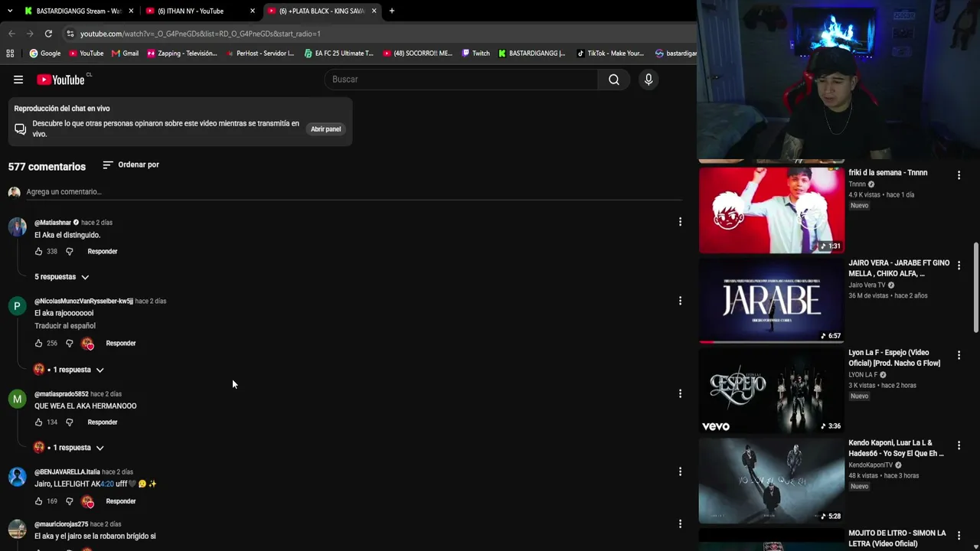This screenshot has width=980, height=551.
Task: Open options menu for @BENJAVARELLA.Italia comment
Action: click(x=680, y=471)
